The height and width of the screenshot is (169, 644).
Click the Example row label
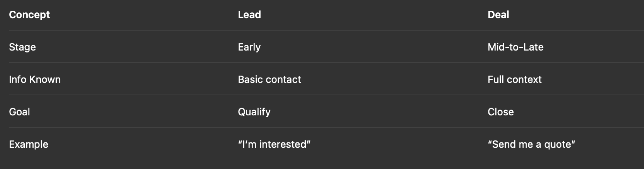click(29, 144)
